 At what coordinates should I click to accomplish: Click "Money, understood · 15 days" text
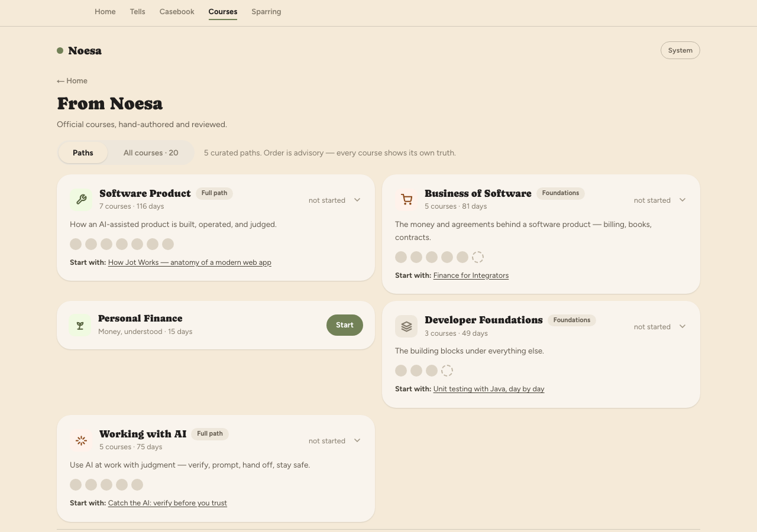click(145, 332)
